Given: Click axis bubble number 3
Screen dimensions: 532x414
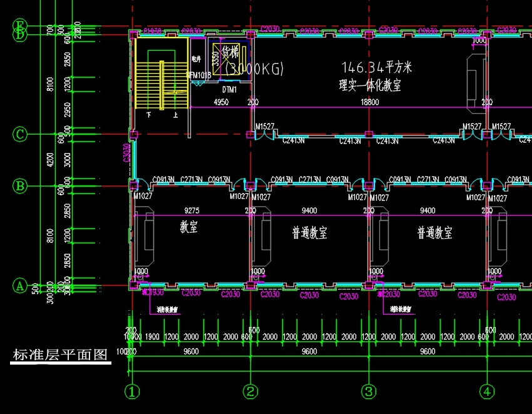Looking at the screenshot, I should pos(369,393).
